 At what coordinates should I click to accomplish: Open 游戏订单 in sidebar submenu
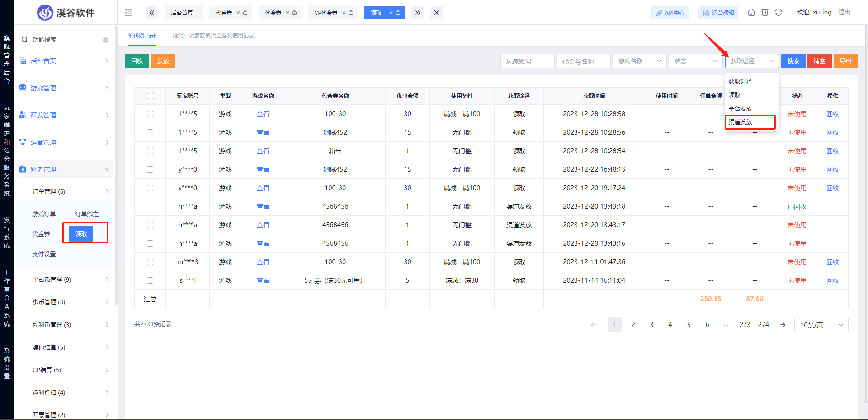click(44, 214)
